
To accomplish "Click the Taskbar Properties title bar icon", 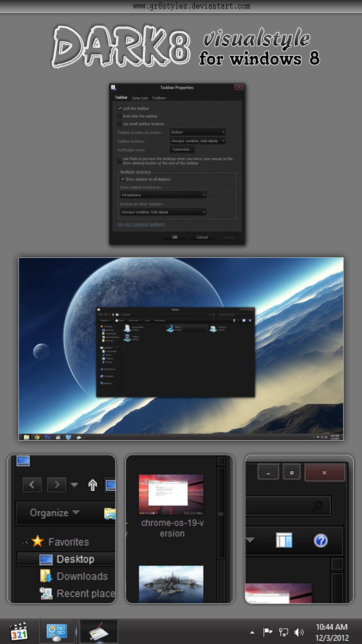I will click(114, 88).
